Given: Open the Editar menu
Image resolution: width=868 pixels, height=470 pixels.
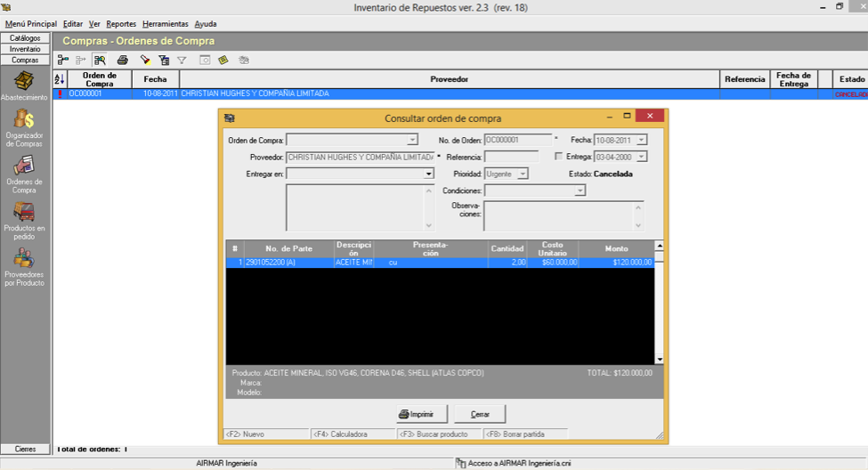Looking at the screenshot, I should click(x=72, y=24).
